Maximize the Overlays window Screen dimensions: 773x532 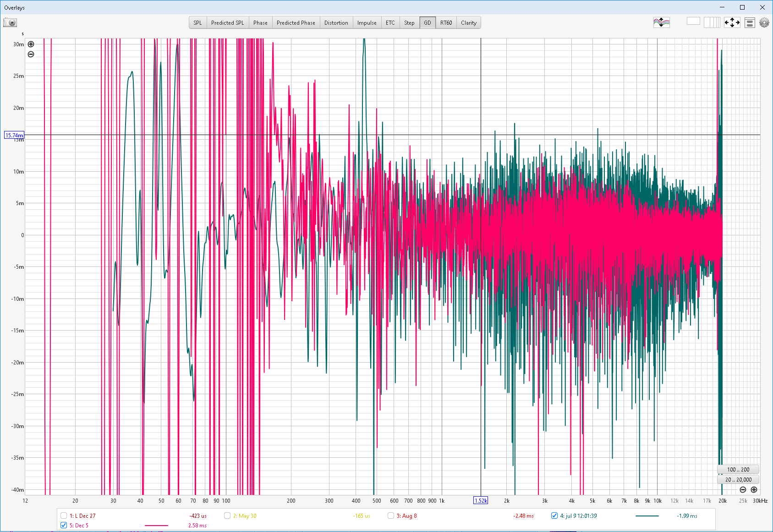pos(742,7)
